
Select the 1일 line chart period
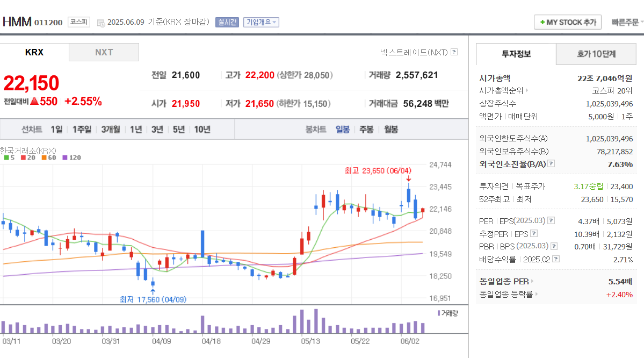click(x=57, y=130)
